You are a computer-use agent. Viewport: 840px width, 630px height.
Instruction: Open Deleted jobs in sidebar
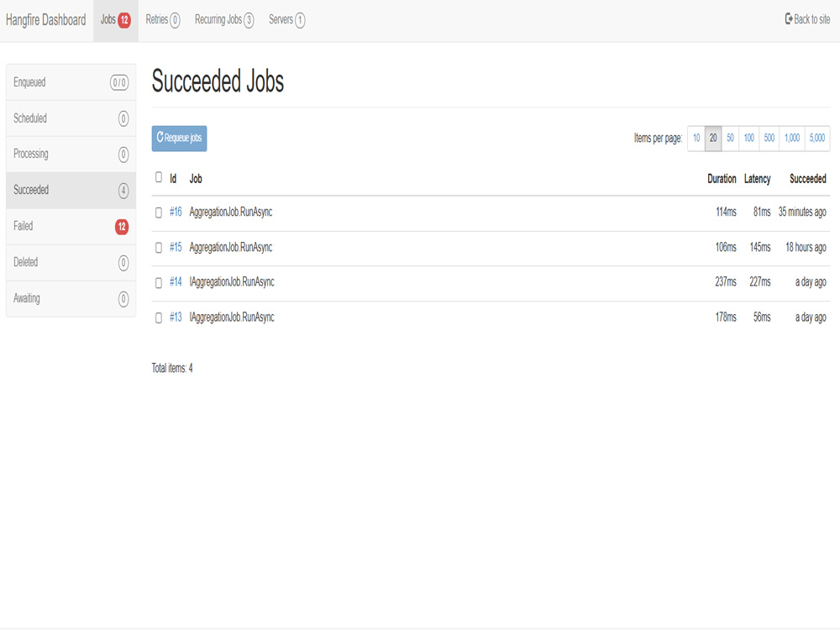click(x=71, y=262)
